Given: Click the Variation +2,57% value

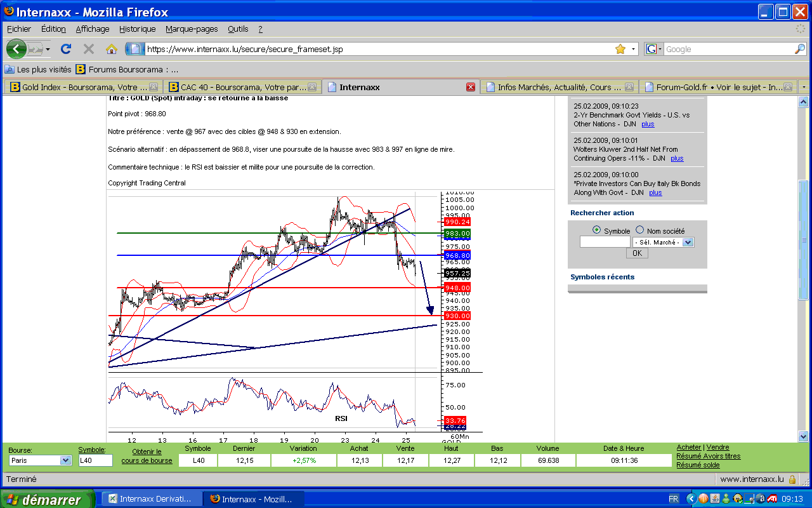Looking at the screenshot, I should click(303, 460).
